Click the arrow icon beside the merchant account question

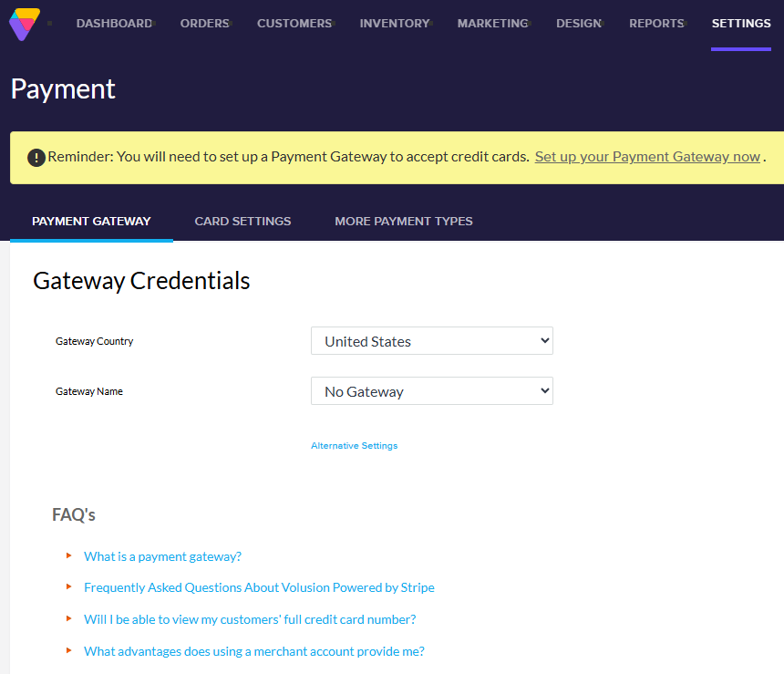coord(68,651)
